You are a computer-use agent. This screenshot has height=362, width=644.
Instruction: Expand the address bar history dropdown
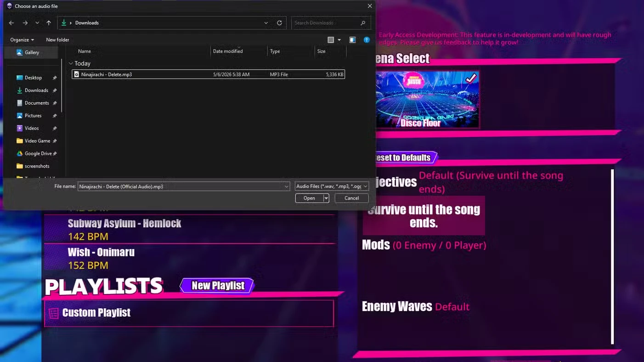point(266,23)
